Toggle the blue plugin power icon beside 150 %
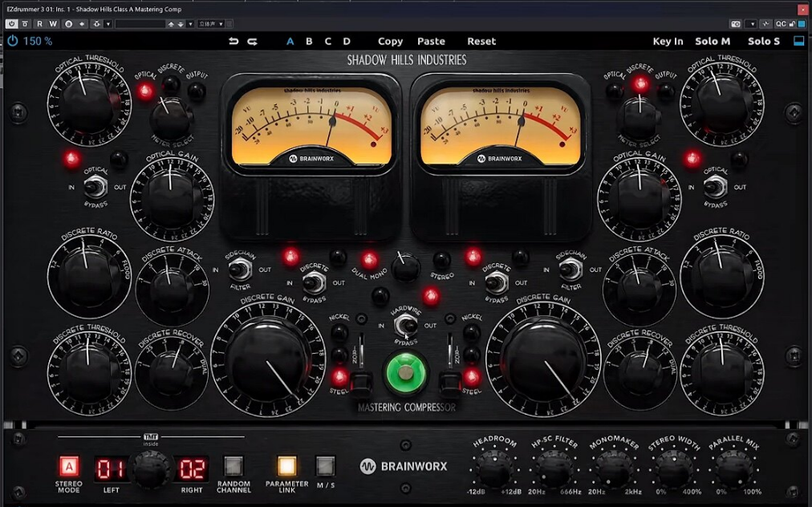Screen dimensions: 812x507 [12, 41]
